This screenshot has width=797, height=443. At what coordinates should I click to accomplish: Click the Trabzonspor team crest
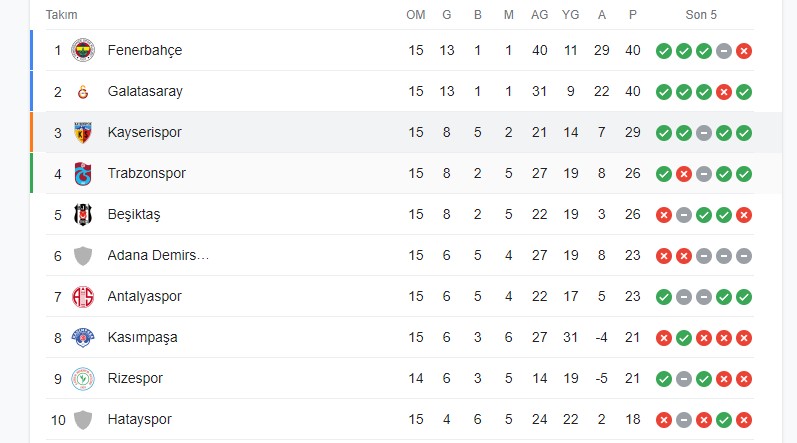click(x=83, y=174)
